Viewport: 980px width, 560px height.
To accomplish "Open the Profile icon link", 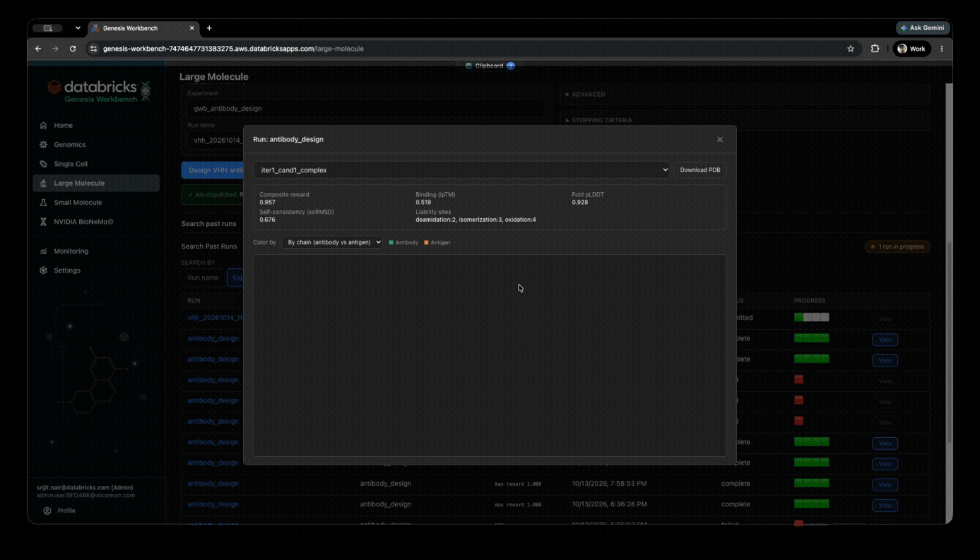I will point(59,511).
